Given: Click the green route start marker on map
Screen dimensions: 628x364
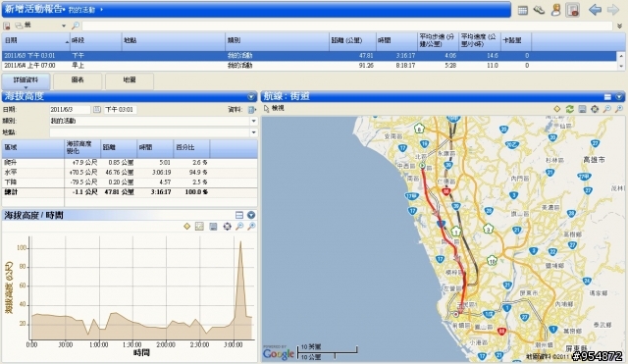Looking at the screenshot, I should 422,166.
